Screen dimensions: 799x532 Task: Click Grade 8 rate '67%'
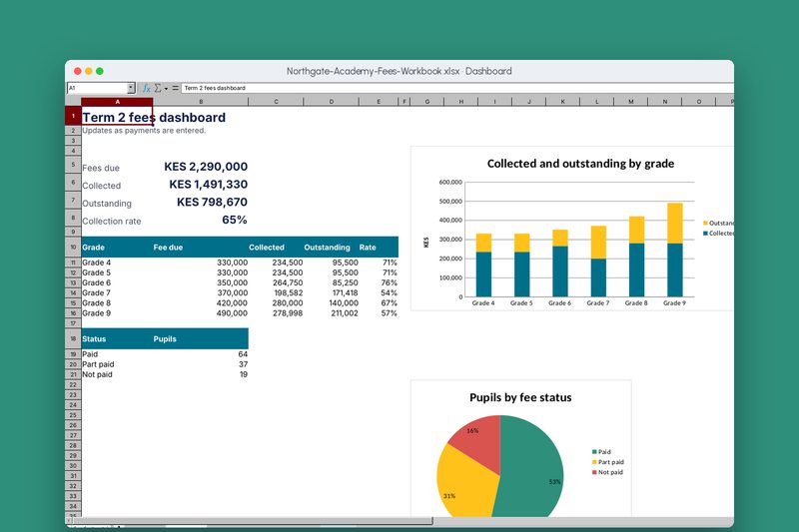coord(389,303)
